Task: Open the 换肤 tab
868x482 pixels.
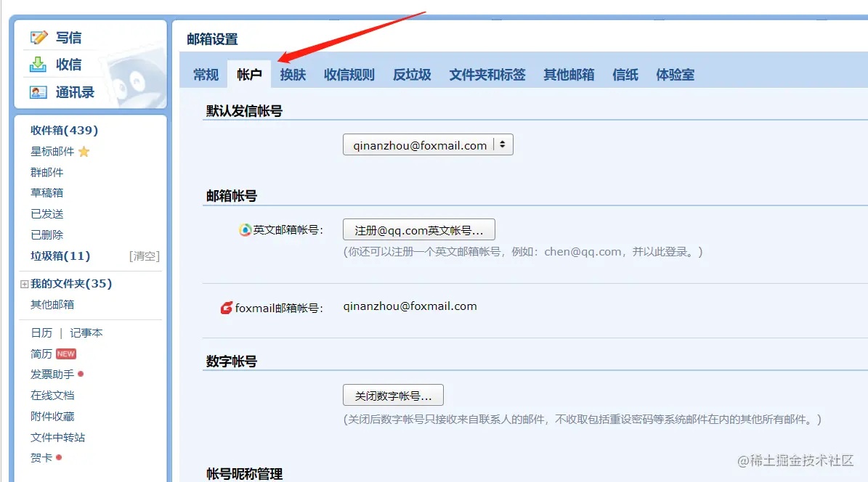Action: click(x=293, y=75)
